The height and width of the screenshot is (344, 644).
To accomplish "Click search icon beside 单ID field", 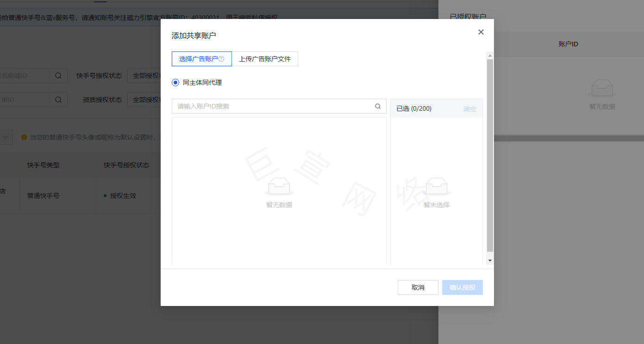I will tap(58, 100).
